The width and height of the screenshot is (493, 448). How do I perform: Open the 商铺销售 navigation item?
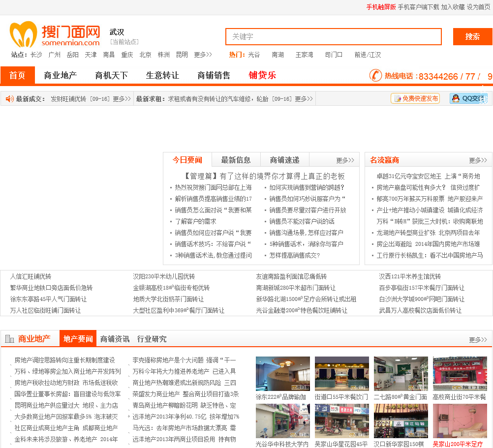[214, 75]
